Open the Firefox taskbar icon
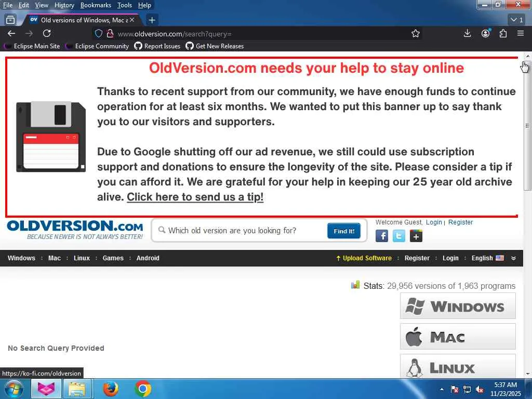The height and width of the screenshot is (399, 532). point(111,389)
